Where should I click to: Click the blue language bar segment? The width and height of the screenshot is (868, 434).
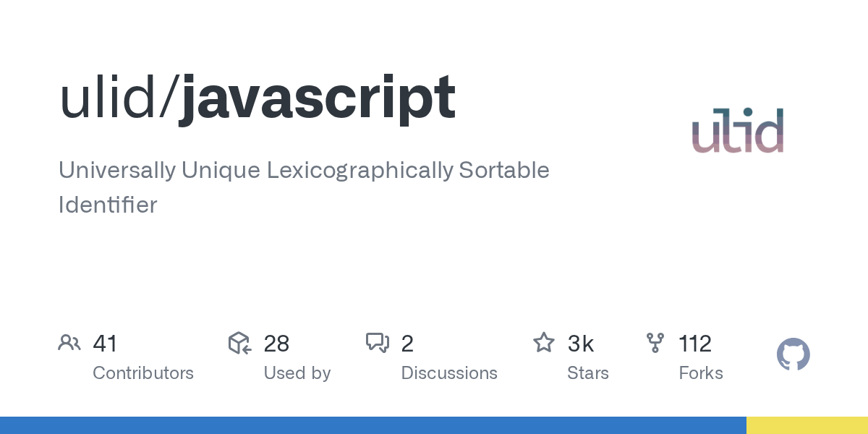pyautogui.click(x=373, y=425)
